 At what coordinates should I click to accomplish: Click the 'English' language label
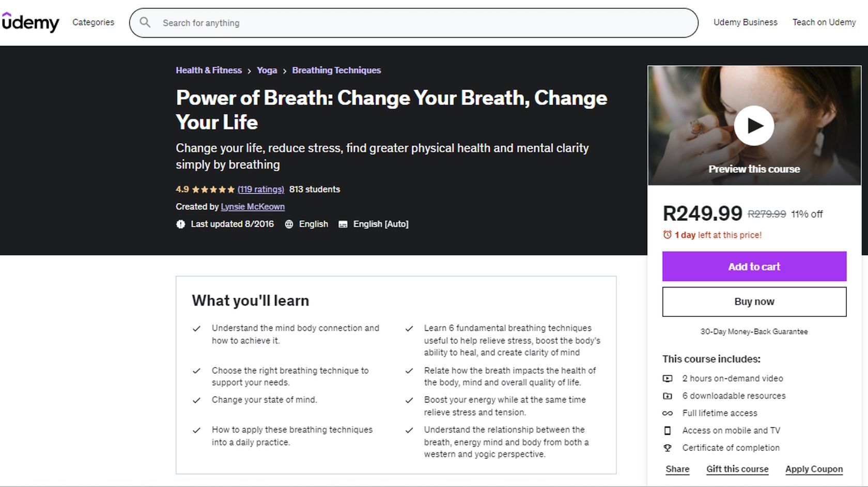click(314, 224)
